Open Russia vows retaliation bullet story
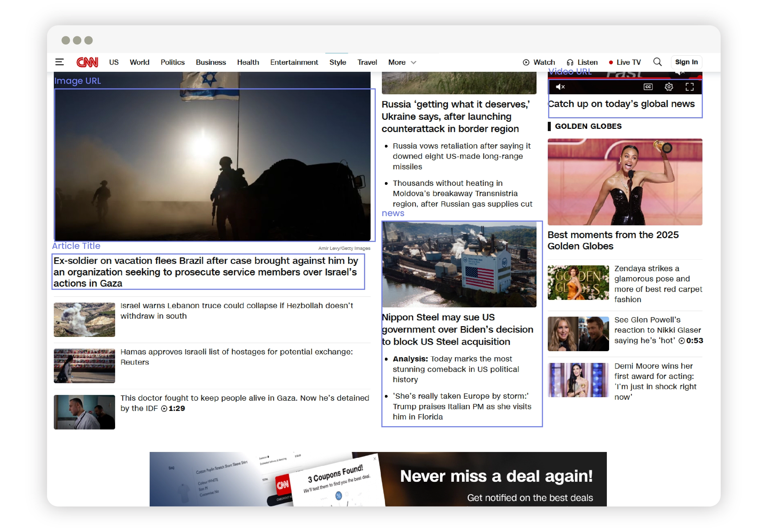Viewport: 760px width, 532px height. click(x=462, y=156)
